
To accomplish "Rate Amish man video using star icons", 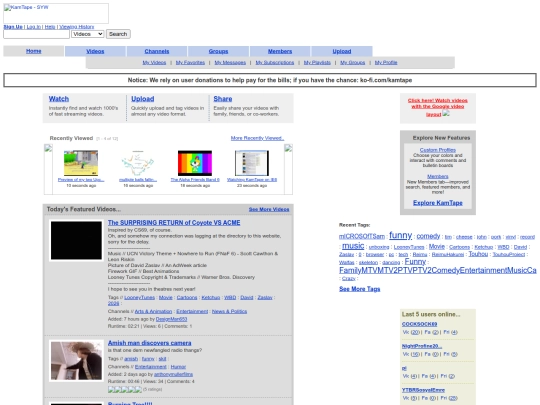I will (125, 390).
